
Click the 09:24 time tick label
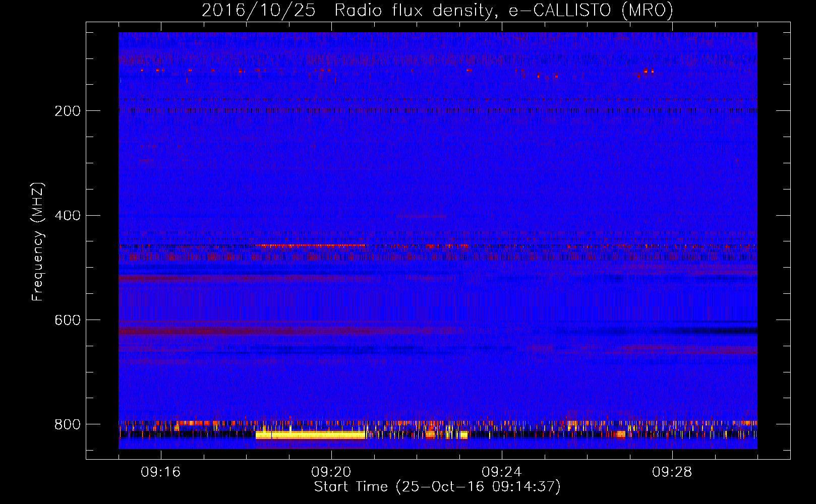coord(502,472)
